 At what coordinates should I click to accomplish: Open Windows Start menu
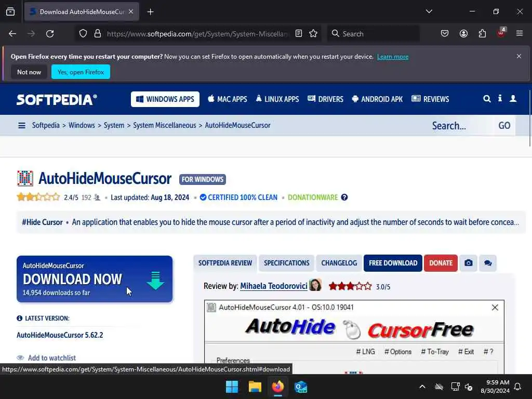point(232,387)
